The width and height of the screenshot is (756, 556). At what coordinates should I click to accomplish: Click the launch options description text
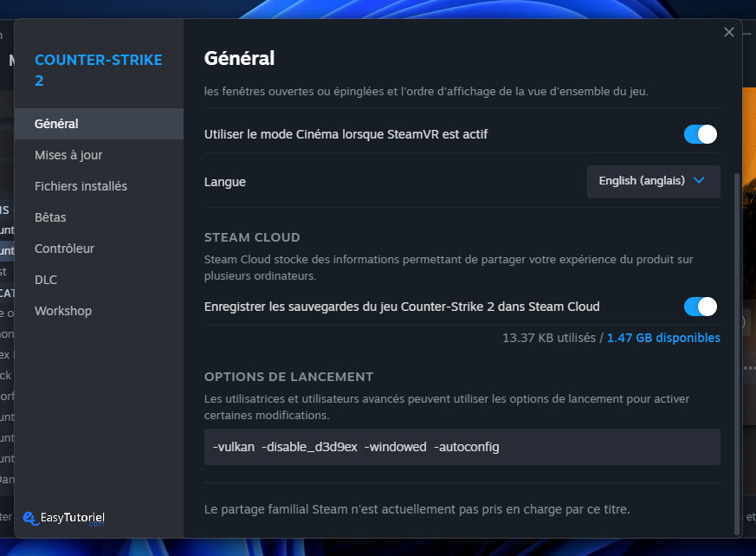coord(447,407)
